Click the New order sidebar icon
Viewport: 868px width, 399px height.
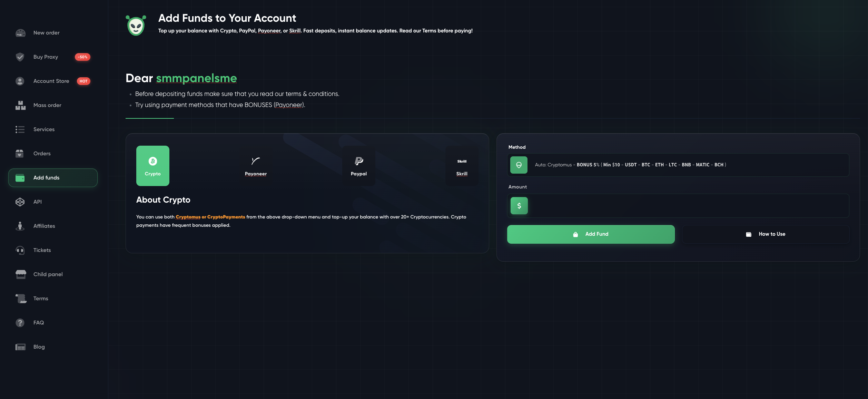tap(20, 33)
